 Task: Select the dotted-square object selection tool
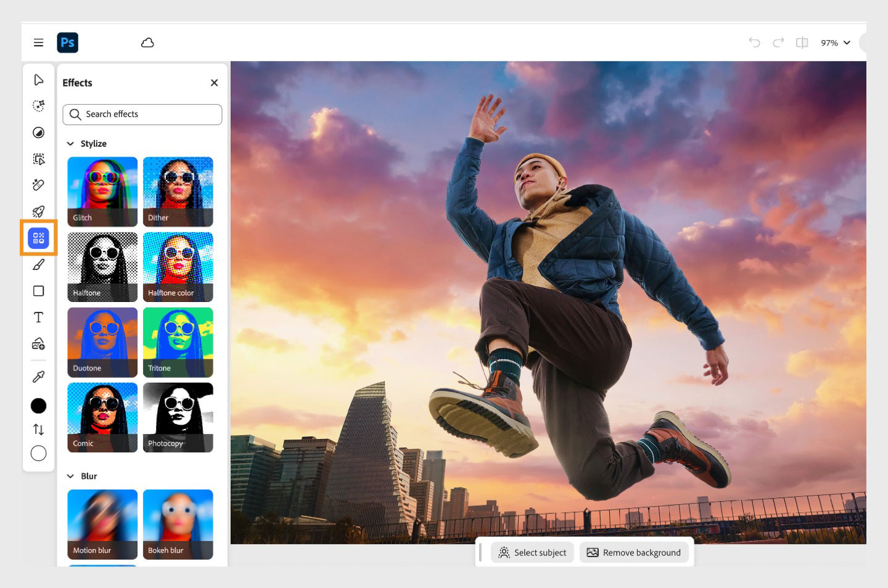pyautogui.click(x=38, y=159)
